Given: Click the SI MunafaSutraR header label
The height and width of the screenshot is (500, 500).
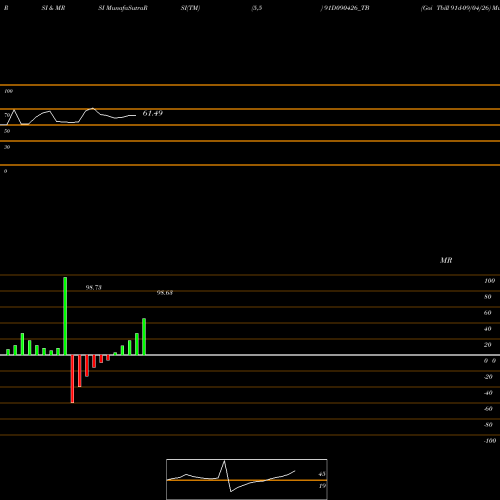Looking at the screenshot, I should (123, 8).
